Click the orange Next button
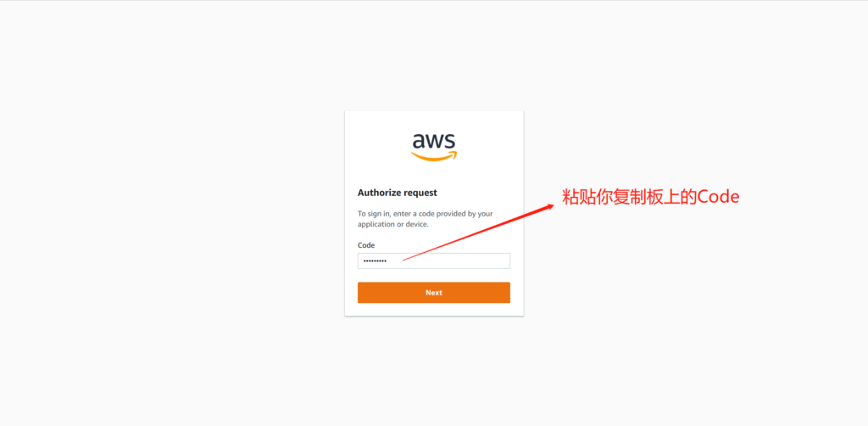868x426 pixels. tap(434, 293)
